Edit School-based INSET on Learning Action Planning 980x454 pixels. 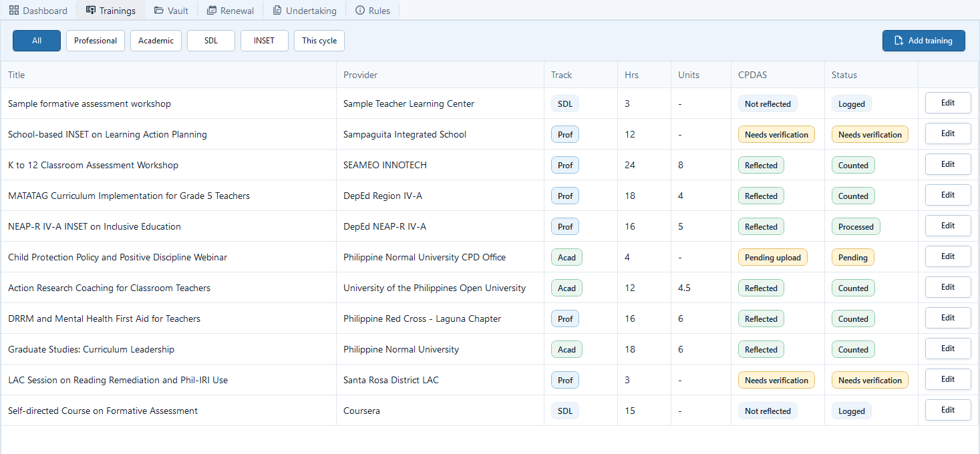pos(948,134)
